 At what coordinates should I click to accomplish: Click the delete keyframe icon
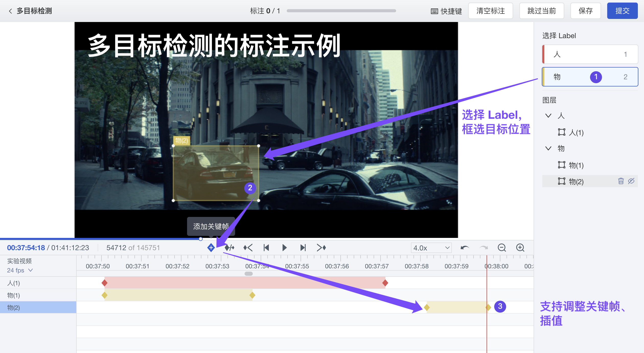229,248
